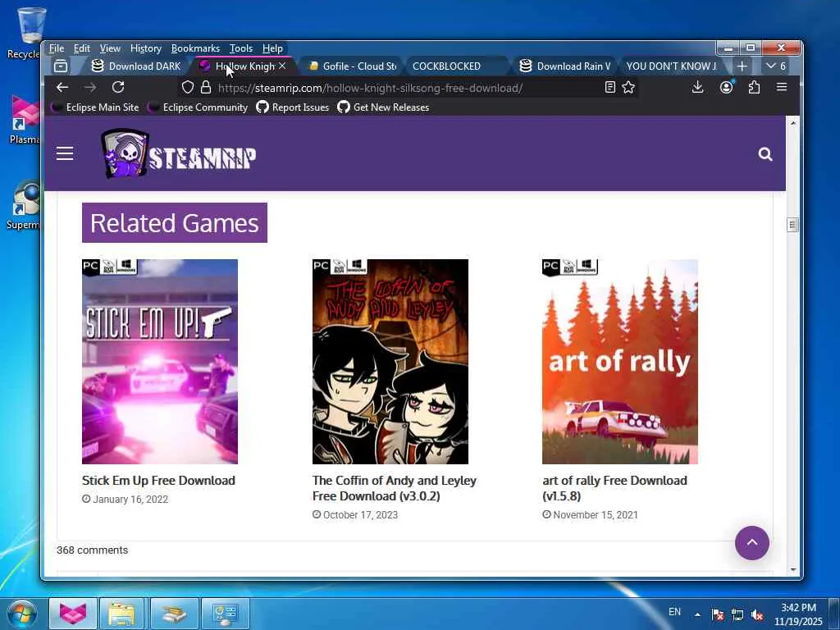Open the View menu
Screen dimensions: 840x630
pos(110,48)
